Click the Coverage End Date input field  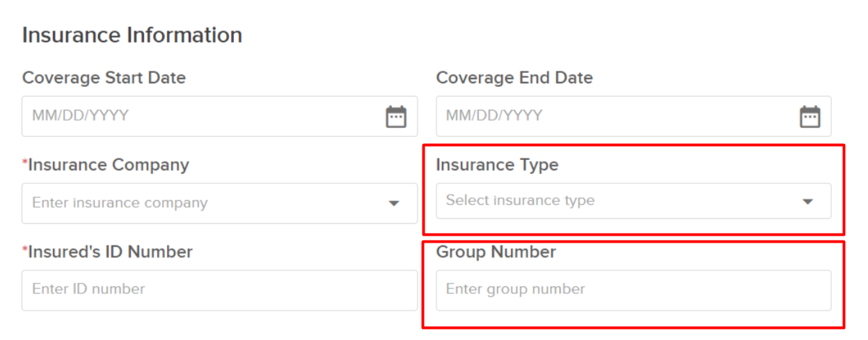633,116
